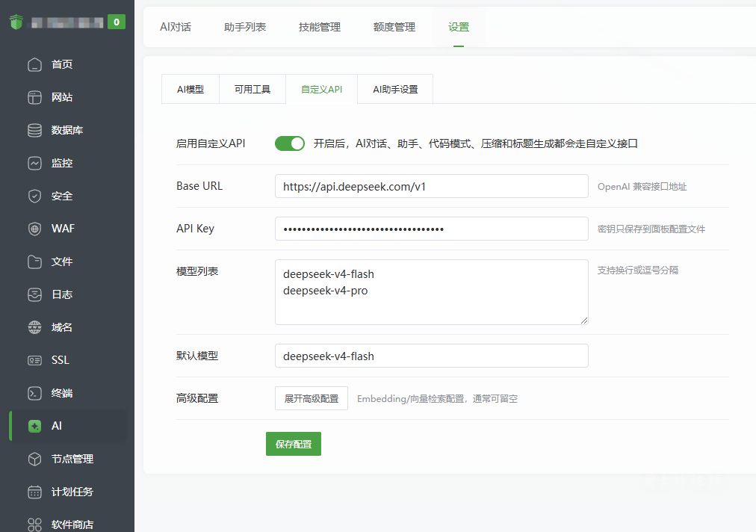Click the 保存配置 save button
Image resolution: width=756 pixels, height=532 pixels.
(x=294, y=444)
